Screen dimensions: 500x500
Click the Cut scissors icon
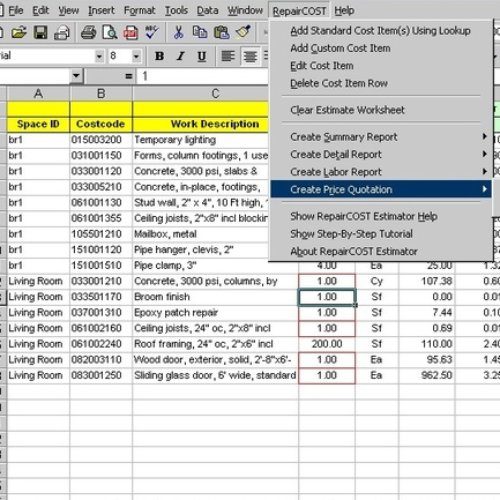point(179,32)
